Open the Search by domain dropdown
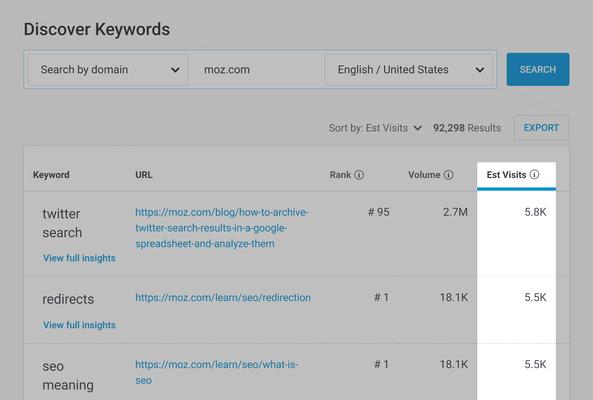Screen dimensions: 593x400 (x=108, y=70)
